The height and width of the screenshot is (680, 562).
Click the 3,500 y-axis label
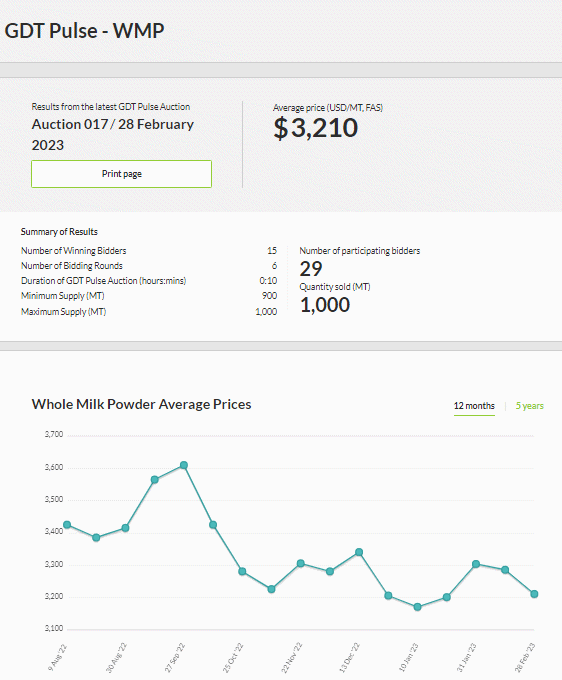pyautogui.click(x=54, y=499)
